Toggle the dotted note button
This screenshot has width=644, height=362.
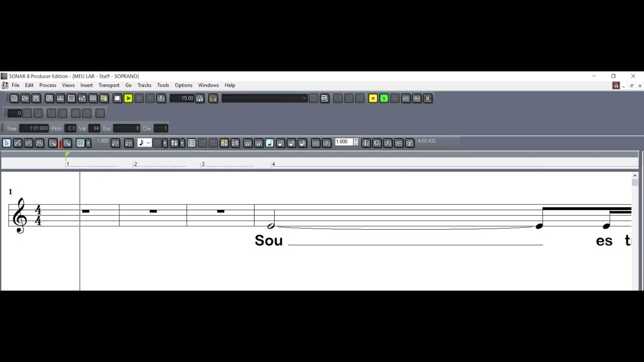(x=315, y=143)
